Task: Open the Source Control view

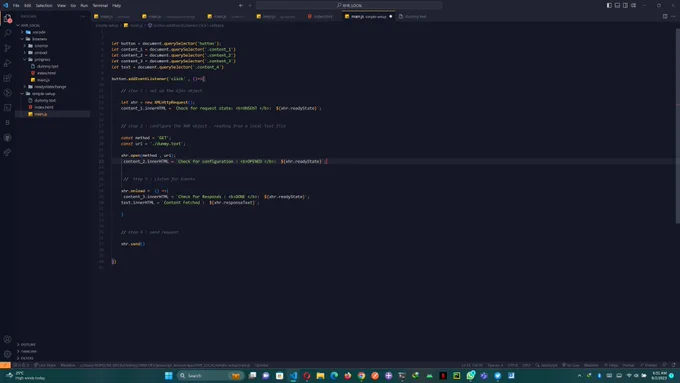Action: (x=7, y=48)
